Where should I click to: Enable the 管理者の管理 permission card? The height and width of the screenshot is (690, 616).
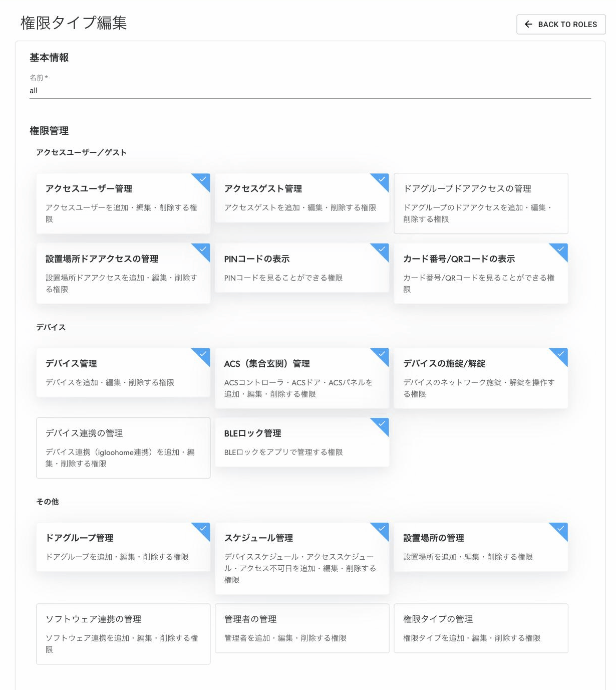pos(302,628)
